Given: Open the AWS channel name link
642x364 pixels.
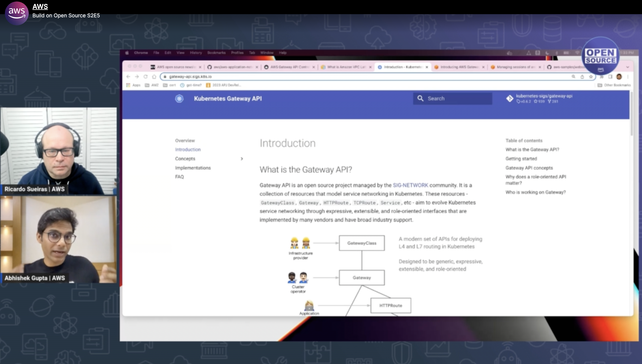Looking at the screenshot, I should (40, 7).
